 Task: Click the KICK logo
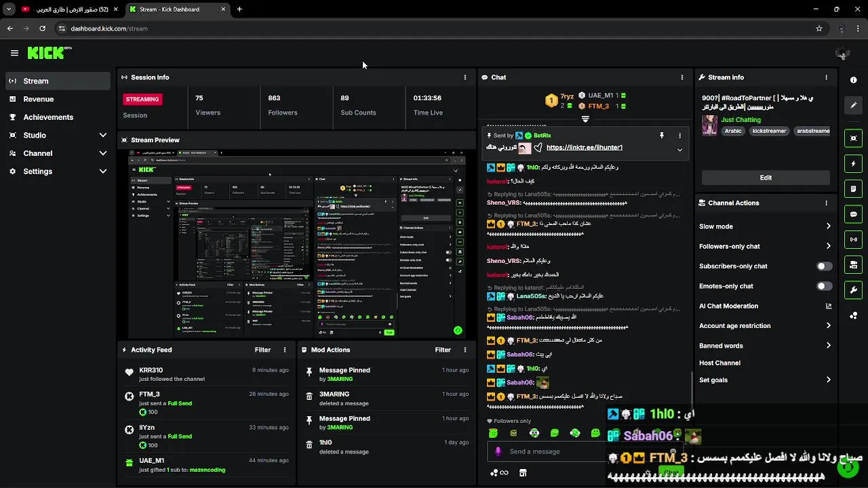(x=50, y=53)
